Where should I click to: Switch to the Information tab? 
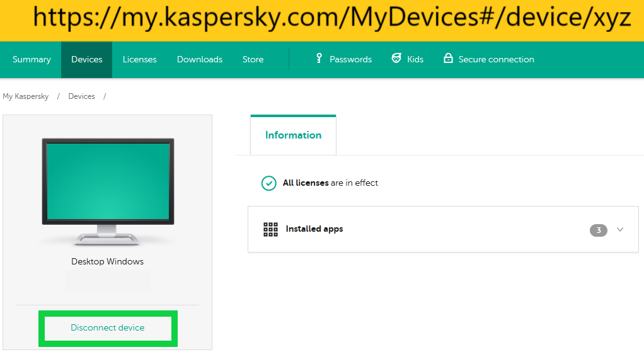[x=293, y=135]
